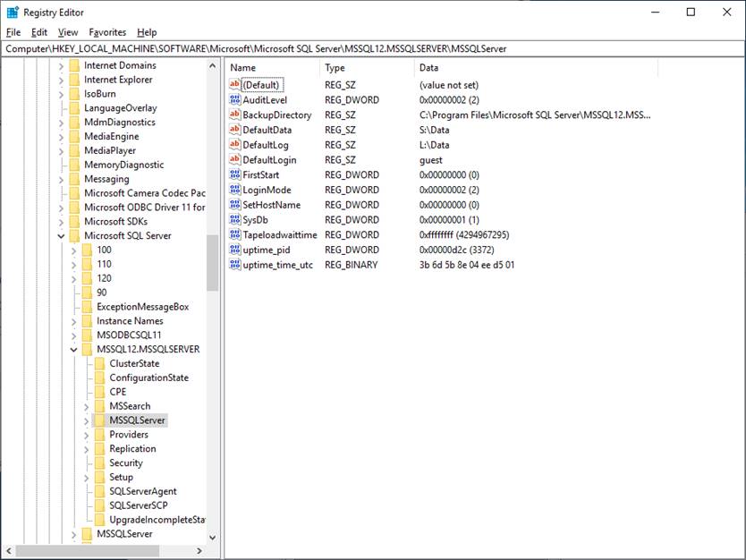Image resolution: width=746 pixels, height=560 pixels.
Task: Expand the Providers key
Action: 86,435
